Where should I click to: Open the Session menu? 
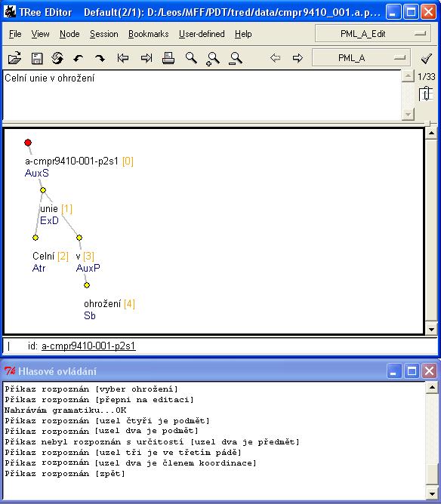[x=104, y=34]
